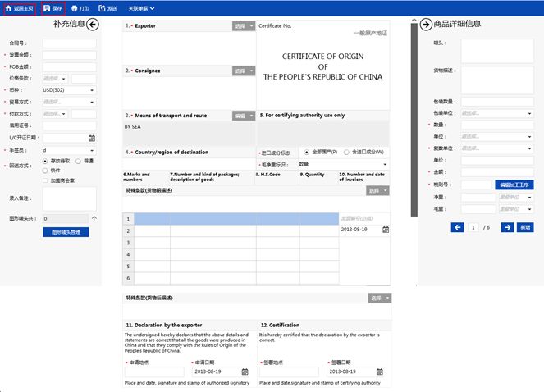Open select button for special clauses after goods description
544x392 pixels.
click(x=380, y=298)
